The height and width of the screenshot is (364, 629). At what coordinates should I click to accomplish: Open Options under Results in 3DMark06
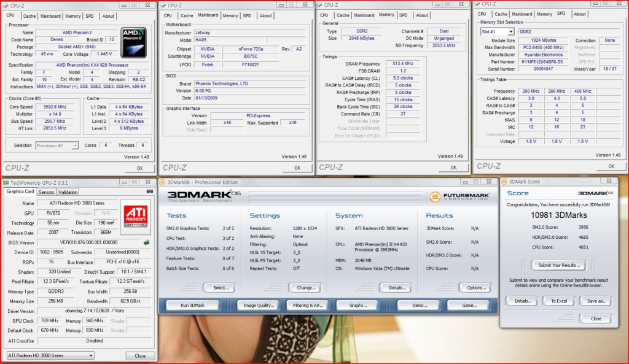click(x=476, y=288)
